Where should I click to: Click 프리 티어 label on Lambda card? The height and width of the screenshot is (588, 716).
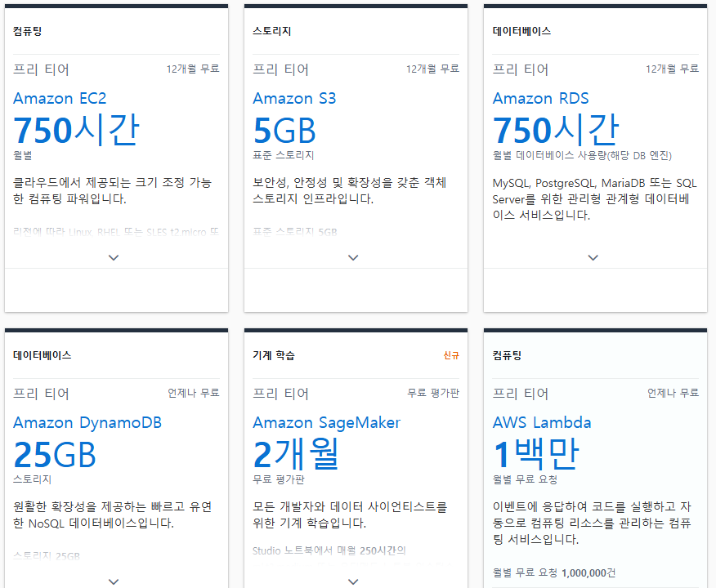click(521, 394)
